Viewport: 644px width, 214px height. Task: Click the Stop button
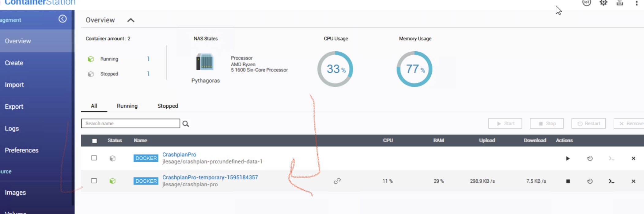tap(547, 123)
